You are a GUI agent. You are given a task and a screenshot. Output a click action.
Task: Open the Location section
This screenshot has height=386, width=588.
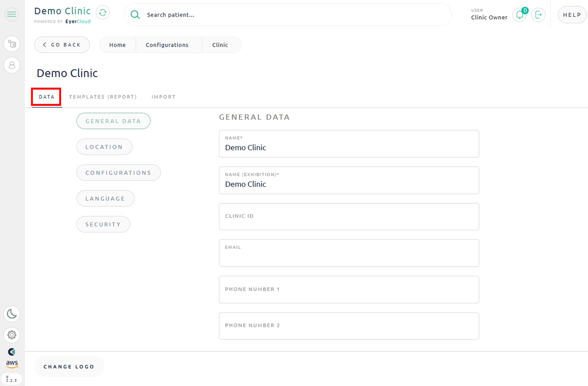coord(104,147)
